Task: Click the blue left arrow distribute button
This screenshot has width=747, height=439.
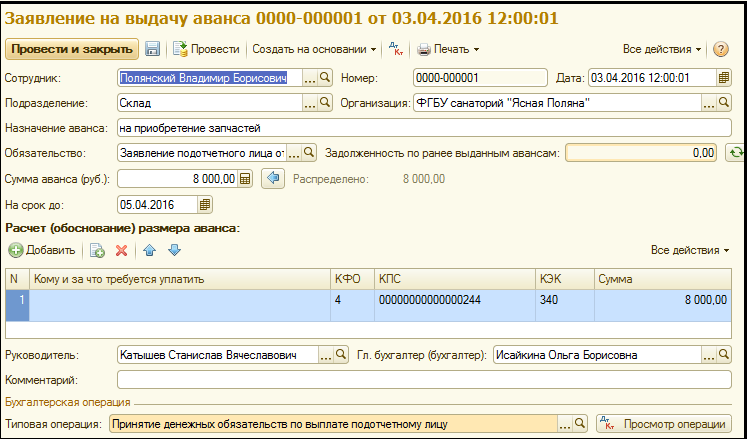Action: coord(273,179)
